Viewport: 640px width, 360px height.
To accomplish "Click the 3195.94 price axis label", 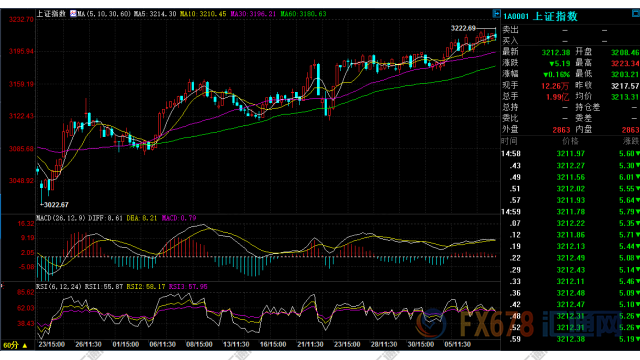I will pyautogui.click(x=21, y=51).
